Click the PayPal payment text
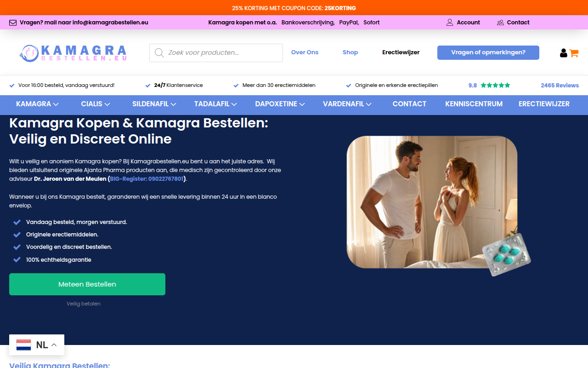Screen dimensions: 588x368 pos(349,23)
